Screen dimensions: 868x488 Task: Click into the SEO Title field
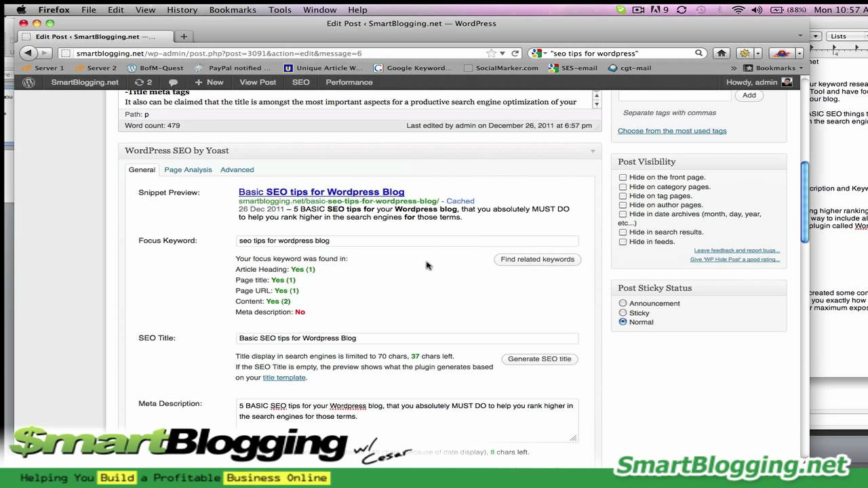pos(407,338)
